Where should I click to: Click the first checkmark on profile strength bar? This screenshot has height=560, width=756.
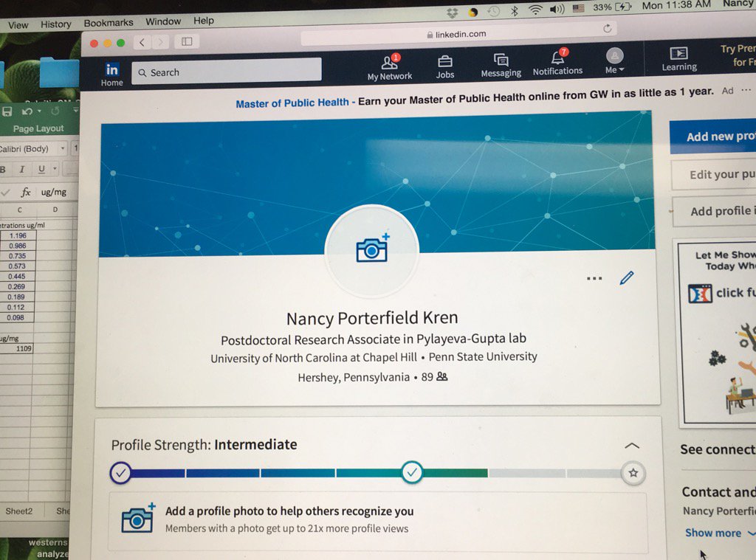coord(120,473)
